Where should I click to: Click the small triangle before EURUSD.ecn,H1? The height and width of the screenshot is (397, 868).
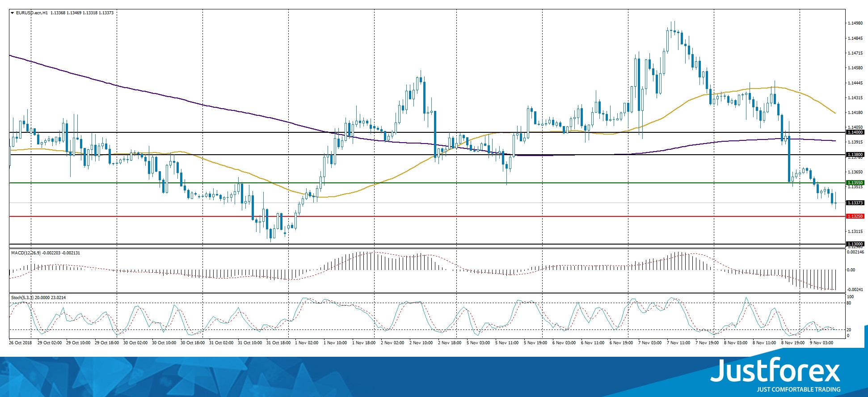click(13, 13)
